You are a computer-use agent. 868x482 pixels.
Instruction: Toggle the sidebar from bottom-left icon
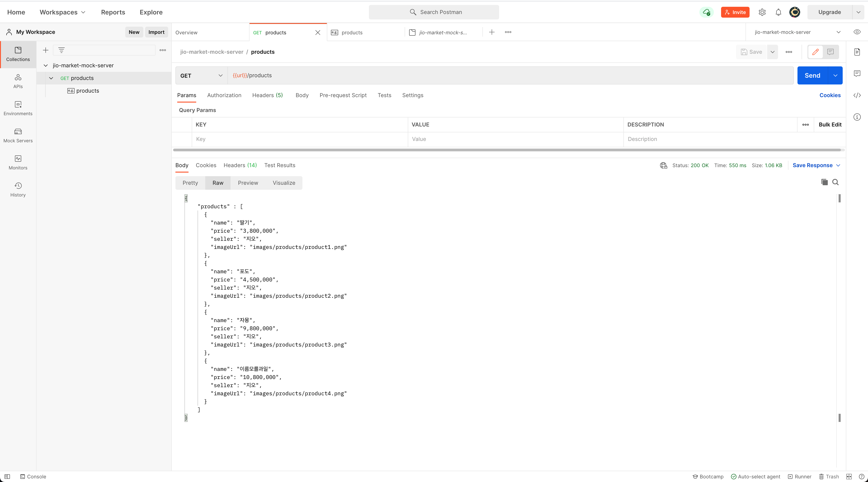coord(7,477)
